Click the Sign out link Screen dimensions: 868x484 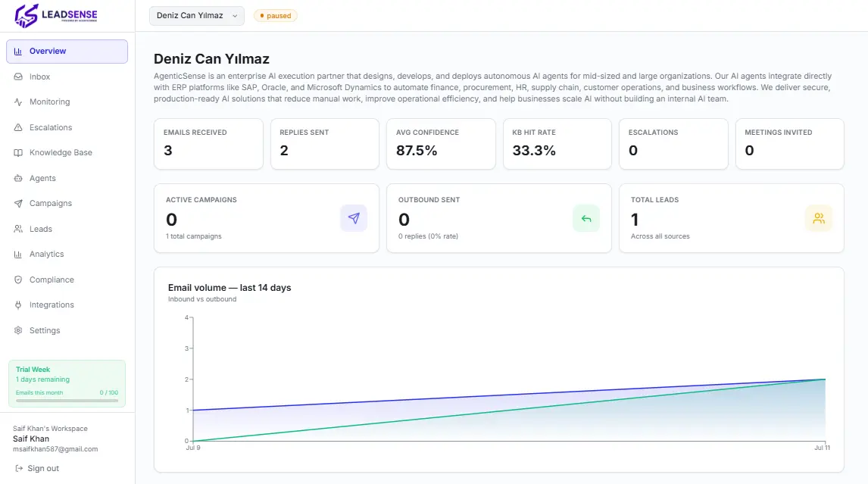[36, 469]
